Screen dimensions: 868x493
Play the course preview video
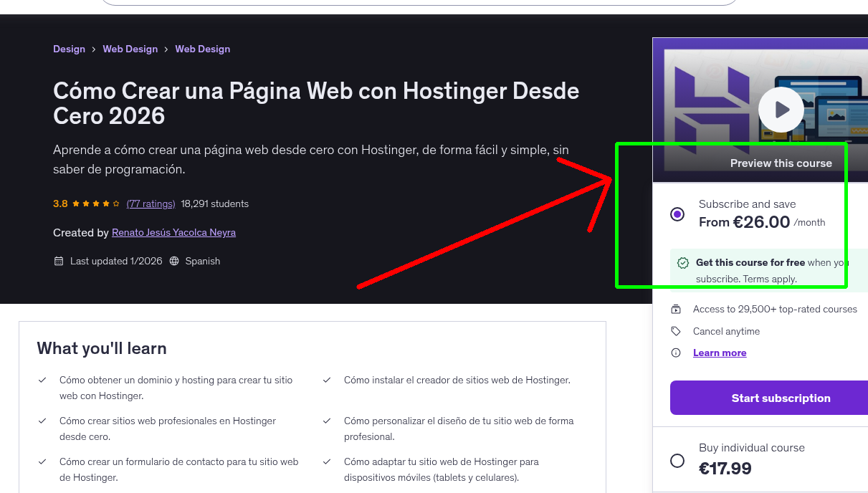click(781, 110)
